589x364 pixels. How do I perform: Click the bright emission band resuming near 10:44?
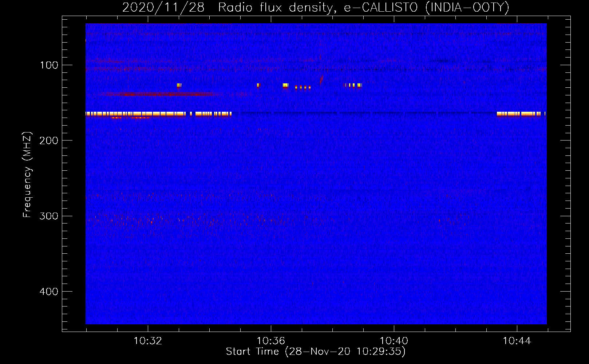point(521,114)
